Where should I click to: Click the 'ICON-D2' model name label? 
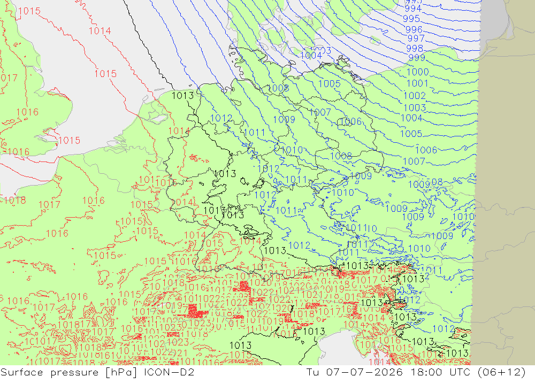(x=169, y=372)
